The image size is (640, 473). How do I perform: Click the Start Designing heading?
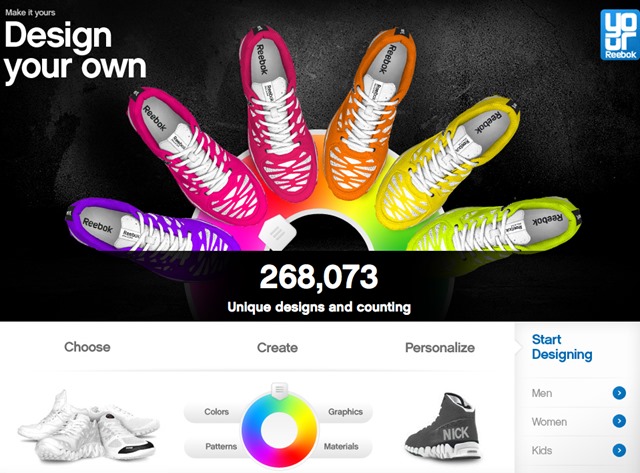tap(562, 347)
